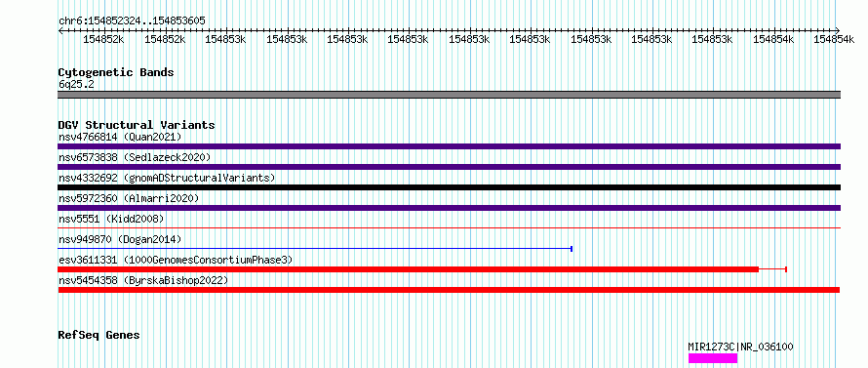Image resolution: width=868 pixels, height=368 pixels.
Task: Select the magenta MIR1273C gene bar
Action: pos(713,358)
